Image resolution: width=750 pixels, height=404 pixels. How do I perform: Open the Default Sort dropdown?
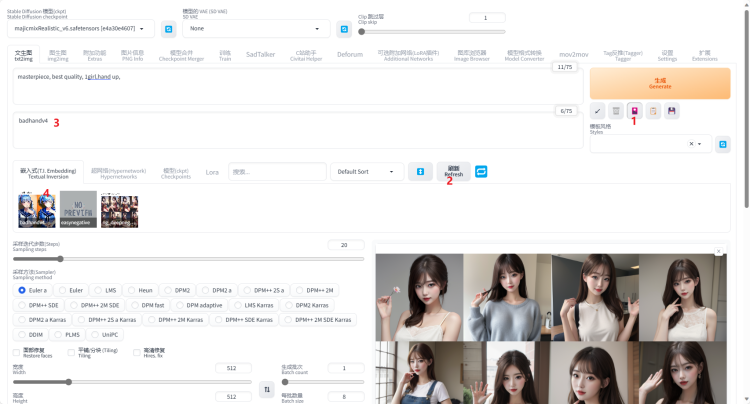coord(367,172)
